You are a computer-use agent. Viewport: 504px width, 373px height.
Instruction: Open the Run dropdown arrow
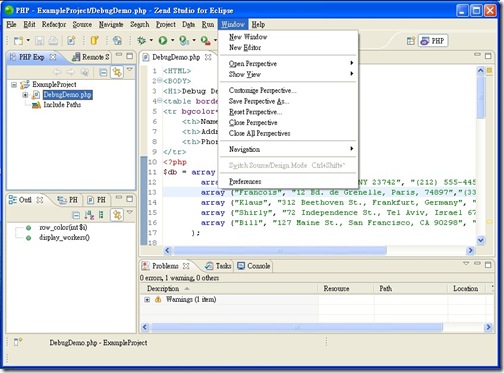click(172, 40)
